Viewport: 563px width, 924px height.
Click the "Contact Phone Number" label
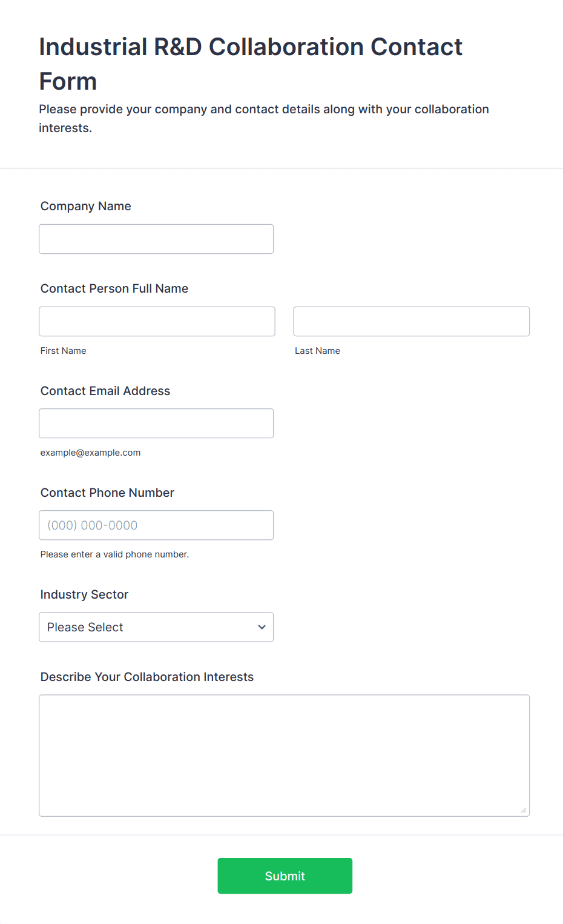[107, 493]
